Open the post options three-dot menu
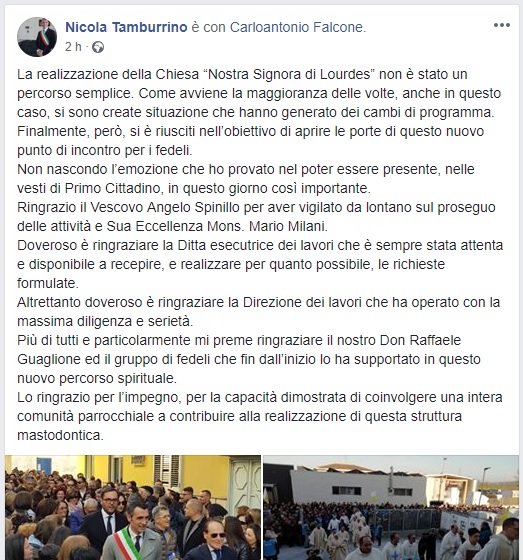Screen dimensions: 523x560 coord(502,25)
